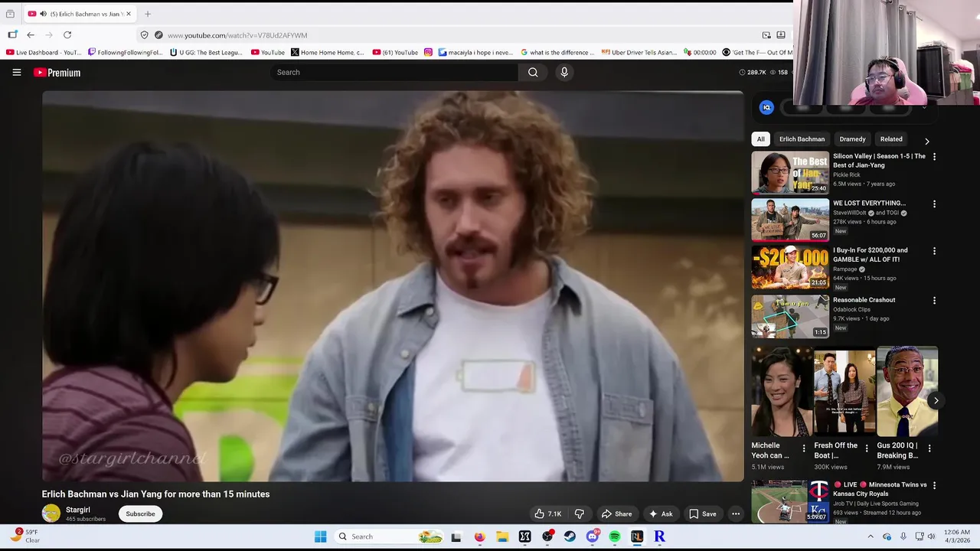Click the YouTube search input field
The image size is (980, 551).
394,73
